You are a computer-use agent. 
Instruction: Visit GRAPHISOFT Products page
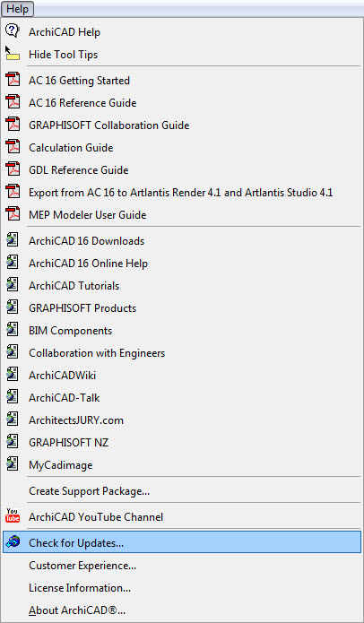coord(182,308)
